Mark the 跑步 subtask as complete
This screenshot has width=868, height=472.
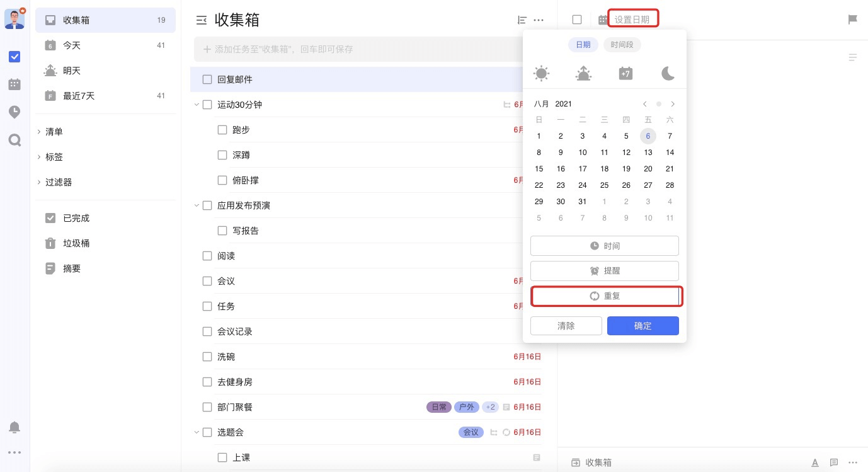[x=222, y=130]
